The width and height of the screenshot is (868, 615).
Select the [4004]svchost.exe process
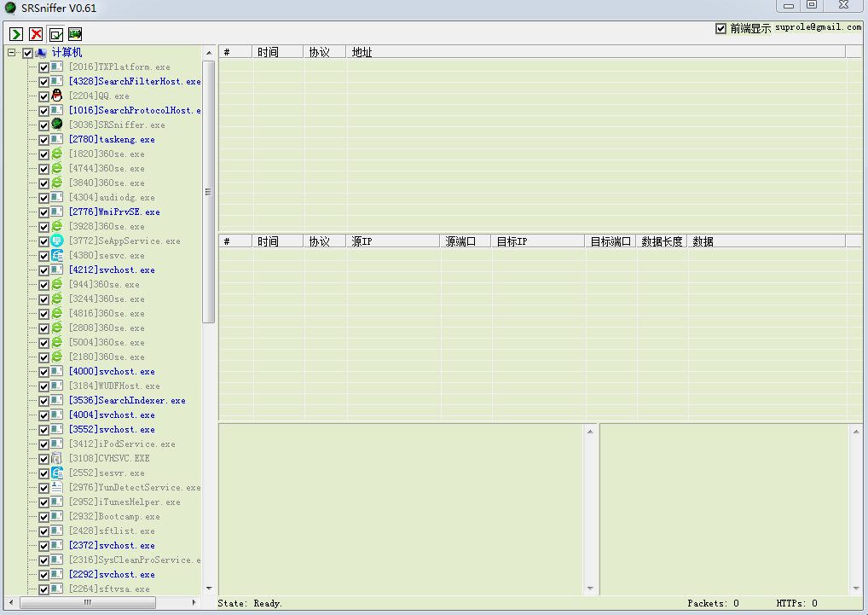[x=112, y=415]
